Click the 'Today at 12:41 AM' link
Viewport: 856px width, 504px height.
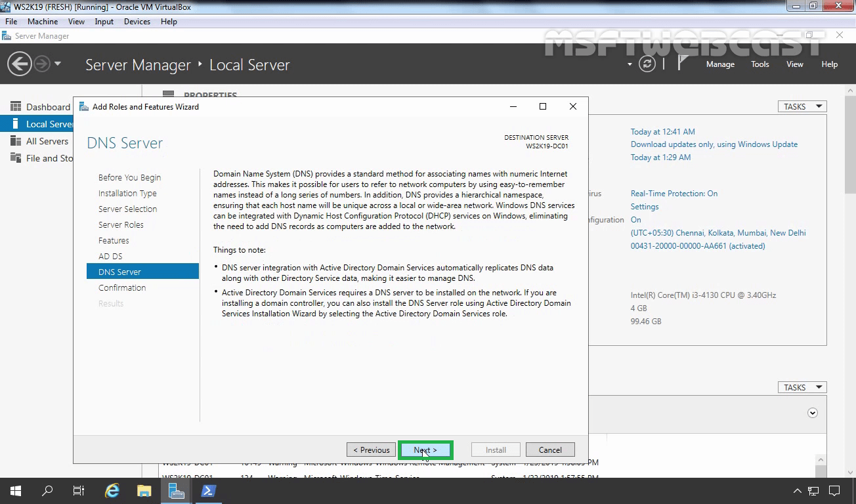[x=662, y=132]
